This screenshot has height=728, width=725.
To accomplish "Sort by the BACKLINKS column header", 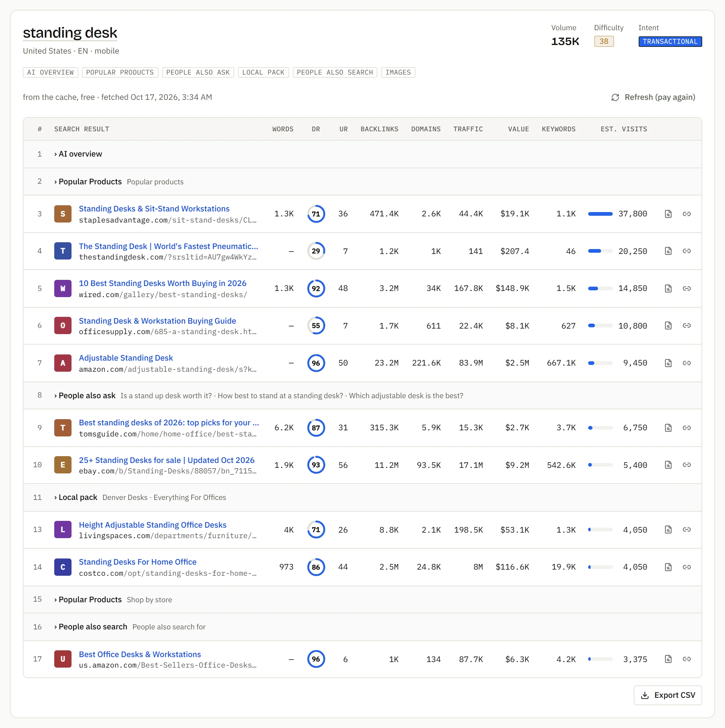I will [x=379, y=129].
